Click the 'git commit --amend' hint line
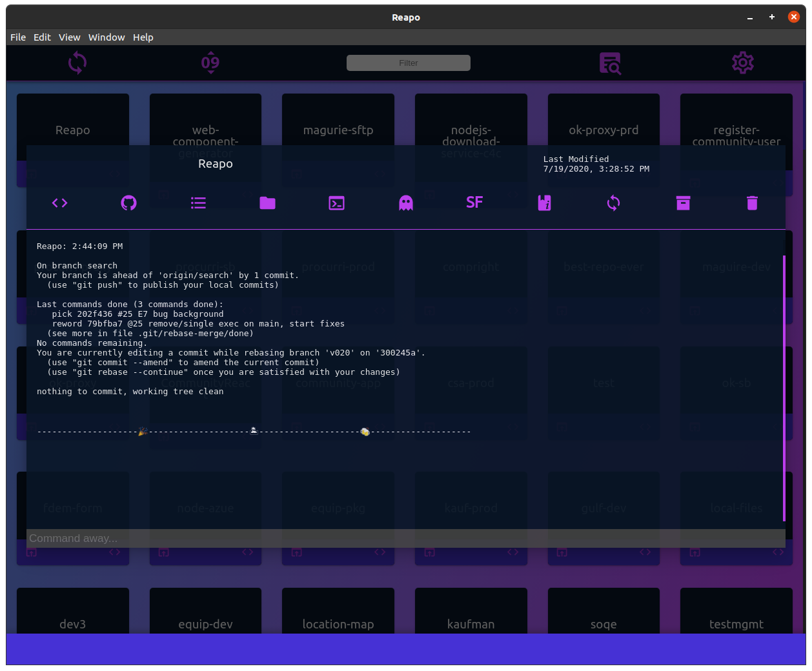Screen dimensions: 812x671 click(x=183, y=363)
